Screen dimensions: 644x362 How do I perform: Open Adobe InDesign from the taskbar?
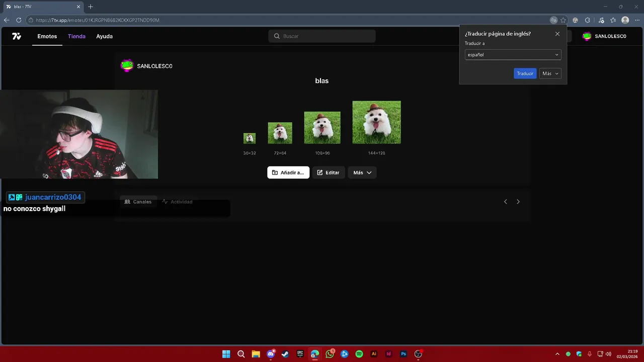coord(388,354)
